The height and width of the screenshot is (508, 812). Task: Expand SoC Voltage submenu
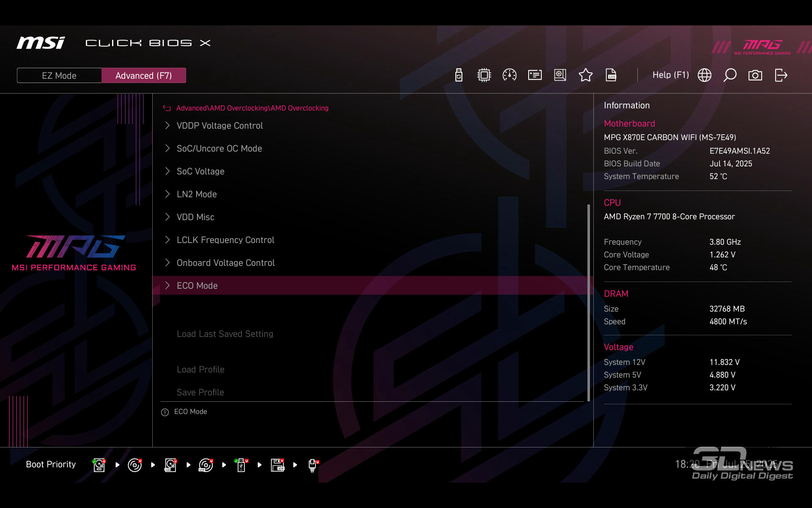[372, 171]
